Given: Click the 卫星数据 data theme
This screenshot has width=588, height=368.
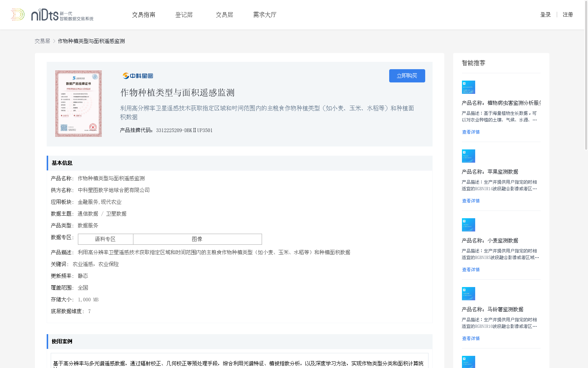Looking at the screenshot, I should point(116,214).
